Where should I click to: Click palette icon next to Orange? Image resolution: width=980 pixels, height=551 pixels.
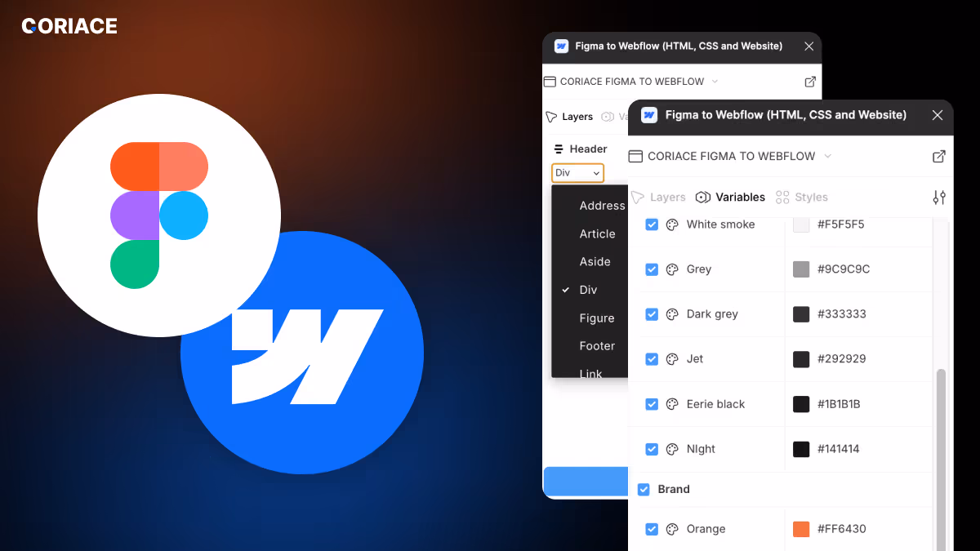pos(672,529)
